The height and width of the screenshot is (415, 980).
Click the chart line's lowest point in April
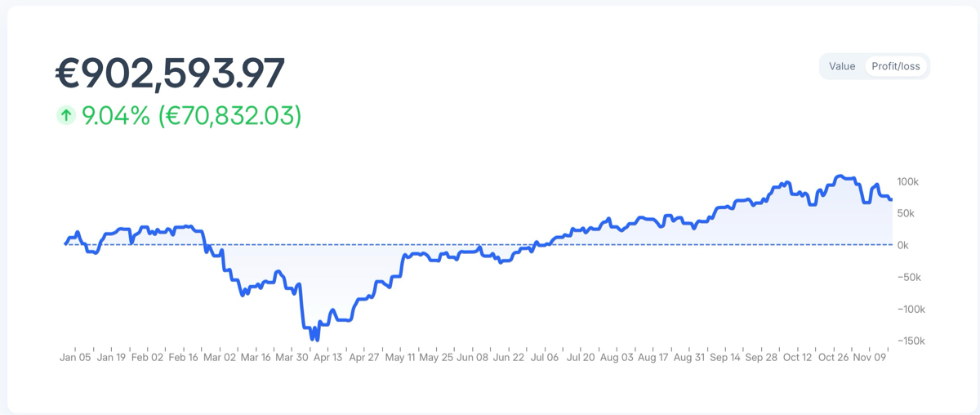coord(316,338)
